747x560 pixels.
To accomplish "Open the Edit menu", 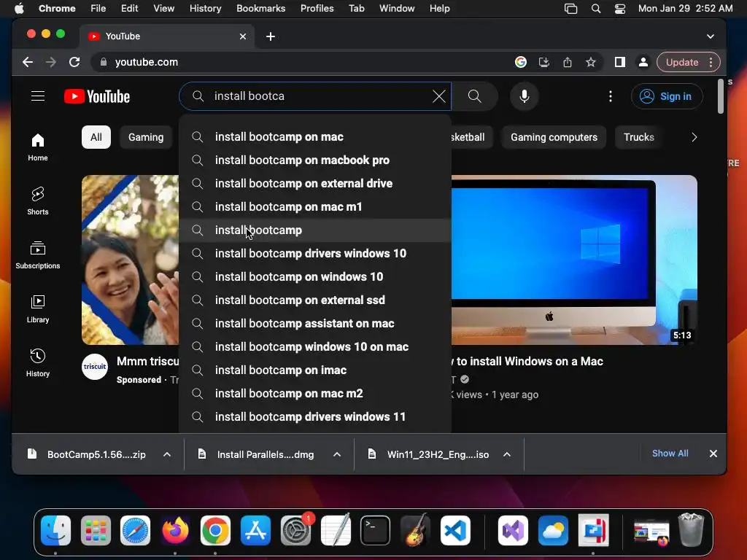I will pyautogui.click(x=129, y=9).
